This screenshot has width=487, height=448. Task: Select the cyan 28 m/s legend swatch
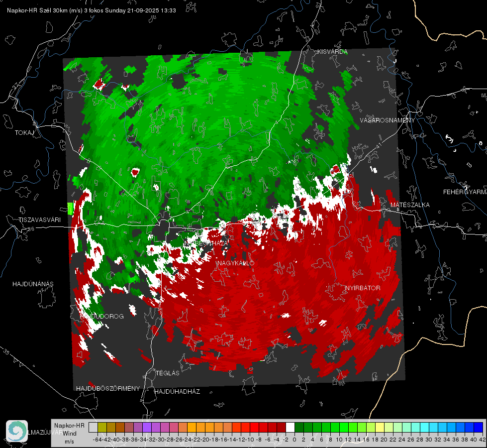click(424, 427)
